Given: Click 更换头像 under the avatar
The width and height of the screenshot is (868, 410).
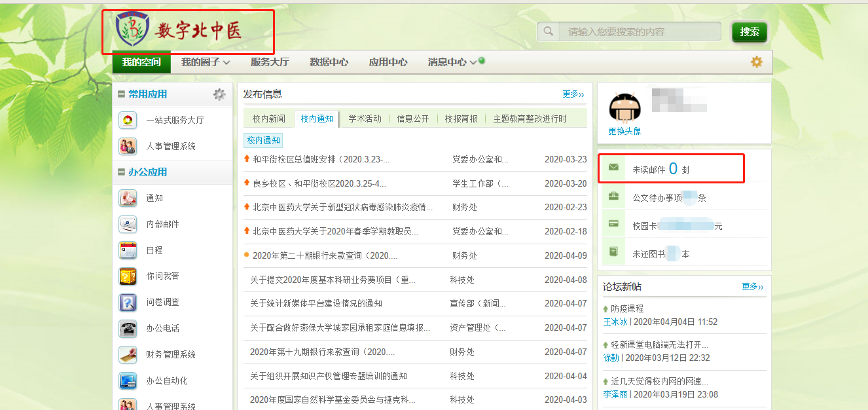Looking at the screenshot, I should (x=624, y=131).
